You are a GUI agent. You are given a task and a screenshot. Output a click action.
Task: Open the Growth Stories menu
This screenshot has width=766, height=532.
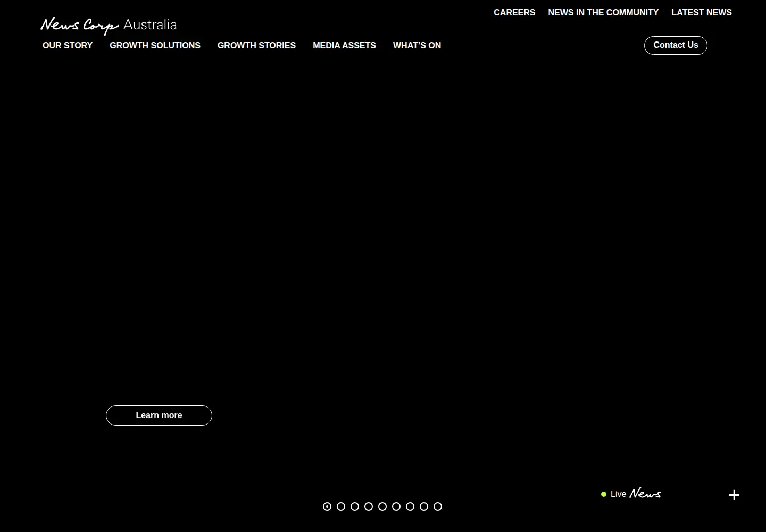(x=256, y=46)
